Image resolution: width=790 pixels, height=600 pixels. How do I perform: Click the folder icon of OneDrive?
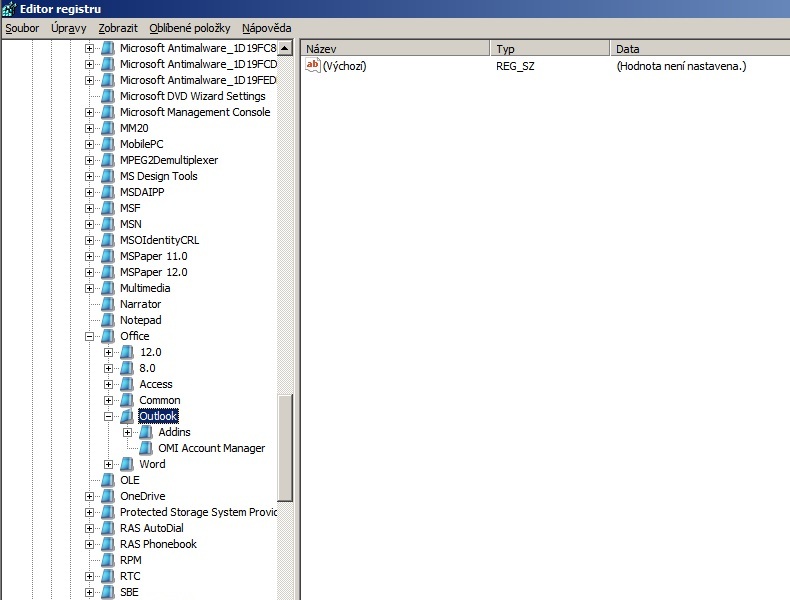108,496
